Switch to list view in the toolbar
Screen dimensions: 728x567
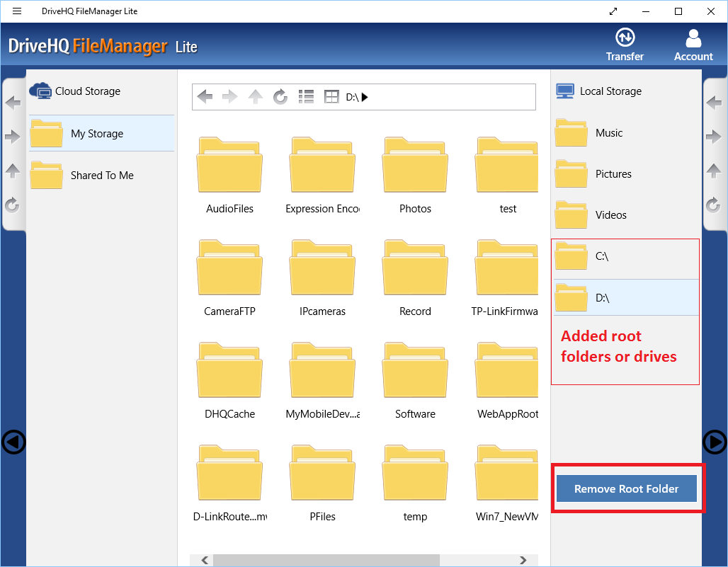coord(306,97)
